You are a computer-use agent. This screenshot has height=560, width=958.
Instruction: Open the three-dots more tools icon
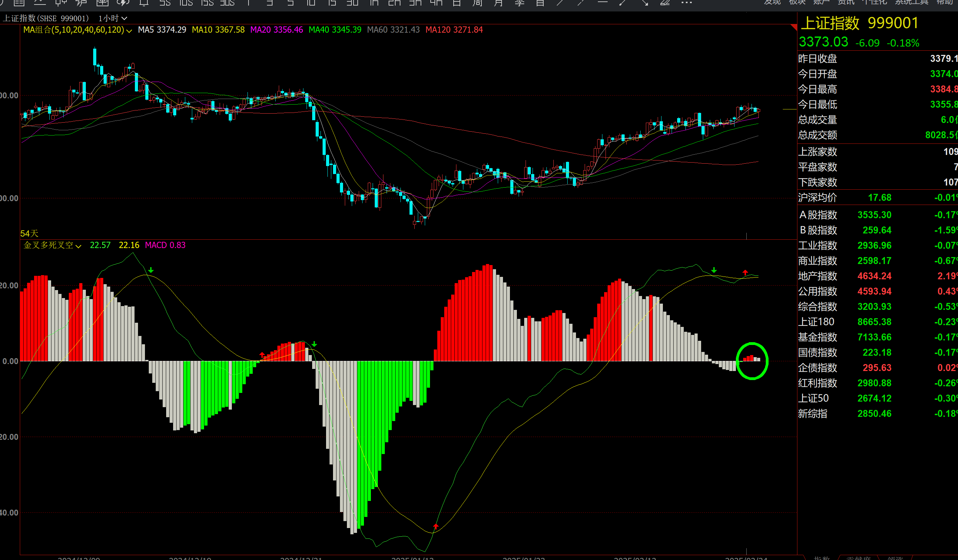pos(686,3)
